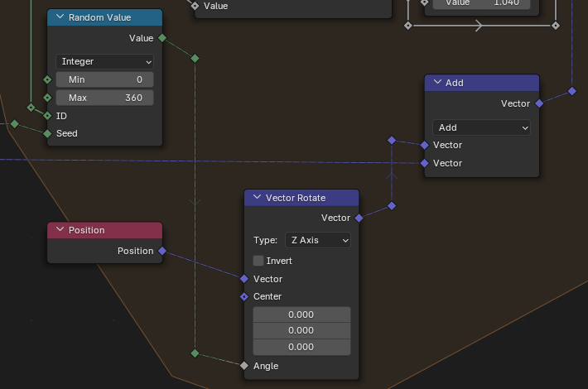
Task: Toggle the Invert checkbox
Action: [258, 261]
